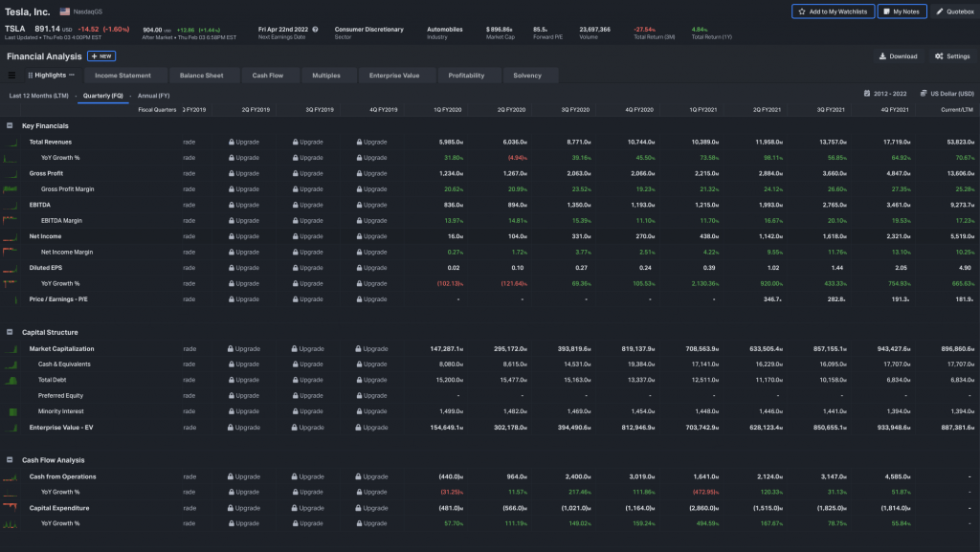980x552 pixels.
Task: Select the Last 12 Months (LTM) period
Action: [38, 96]
